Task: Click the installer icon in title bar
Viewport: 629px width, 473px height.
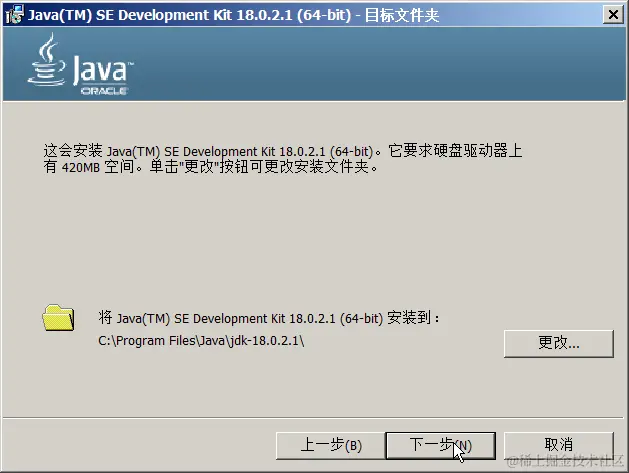Action: point(14,15)
